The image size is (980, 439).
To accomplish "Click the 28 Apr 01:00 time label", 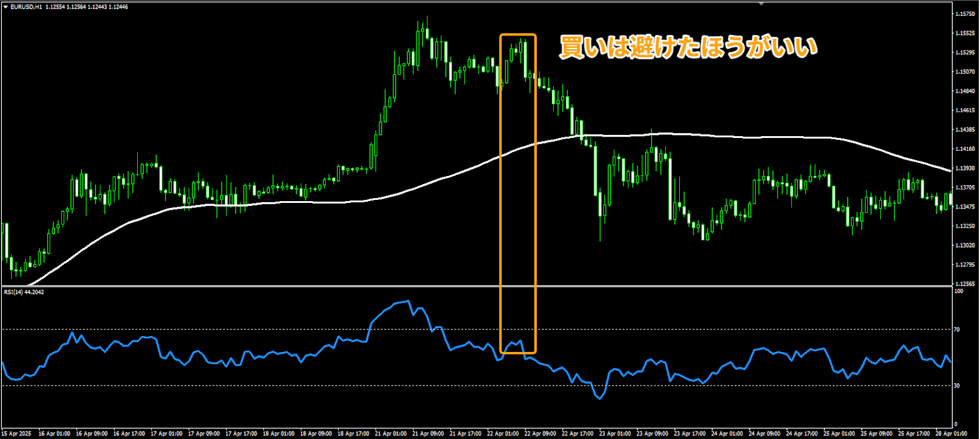I will click(951, 433).
